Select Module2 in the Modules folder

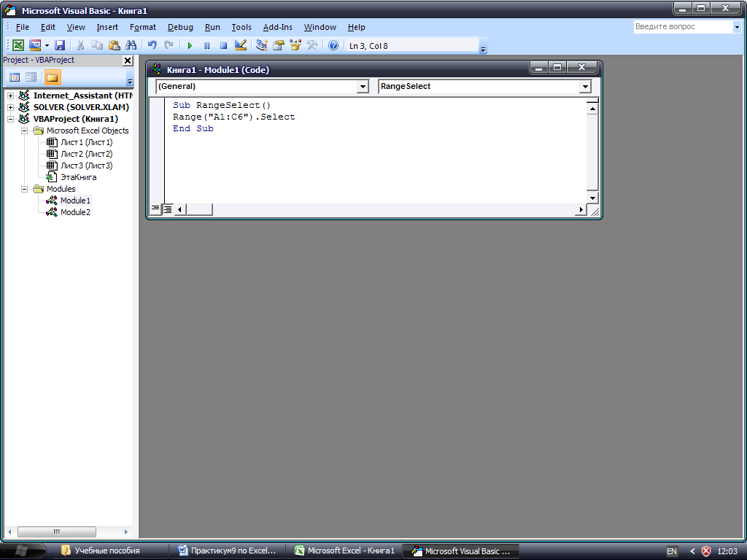[x=75, y=212]
